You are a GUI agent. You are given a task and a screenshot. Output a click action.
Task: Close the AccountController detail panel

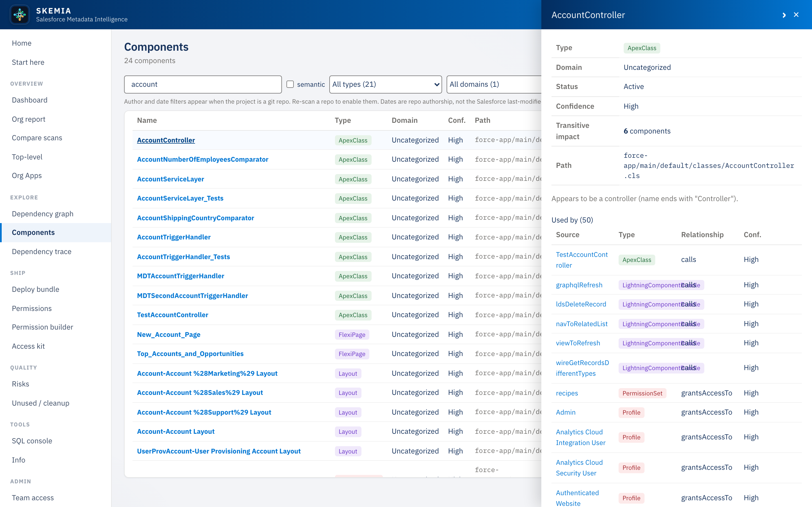pyautogui.click(x=796, y=15)
